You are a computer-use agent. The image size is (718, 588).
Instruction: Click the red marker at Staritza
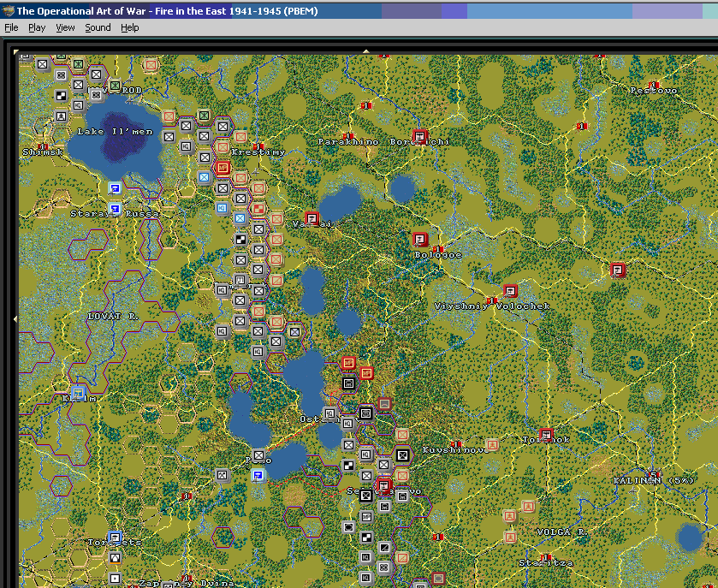(x=546, y=557)
